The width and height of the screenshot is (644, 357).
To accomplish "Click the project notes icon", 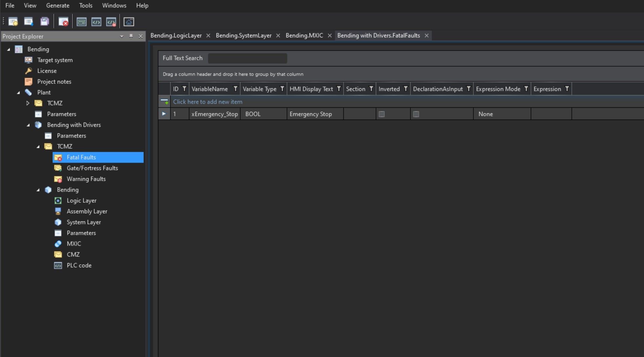I will [28, 81].
